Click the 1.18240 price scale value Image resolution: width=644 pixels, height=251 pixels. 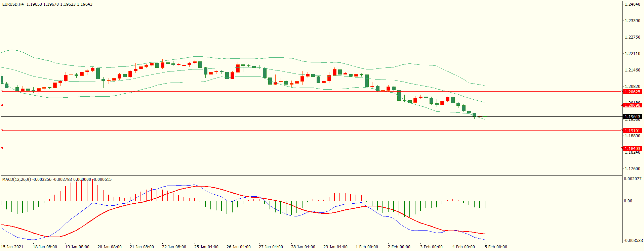pos(632,153)
